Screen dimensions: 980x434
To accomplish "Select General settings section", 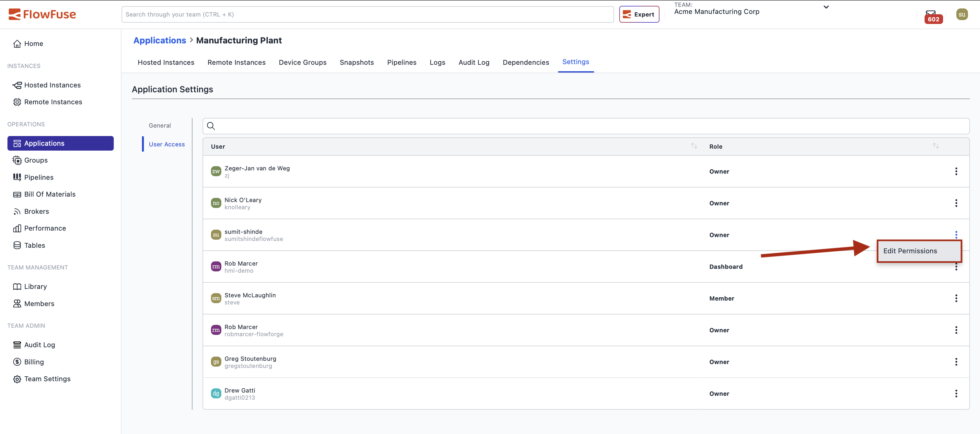I will [160, 126].
